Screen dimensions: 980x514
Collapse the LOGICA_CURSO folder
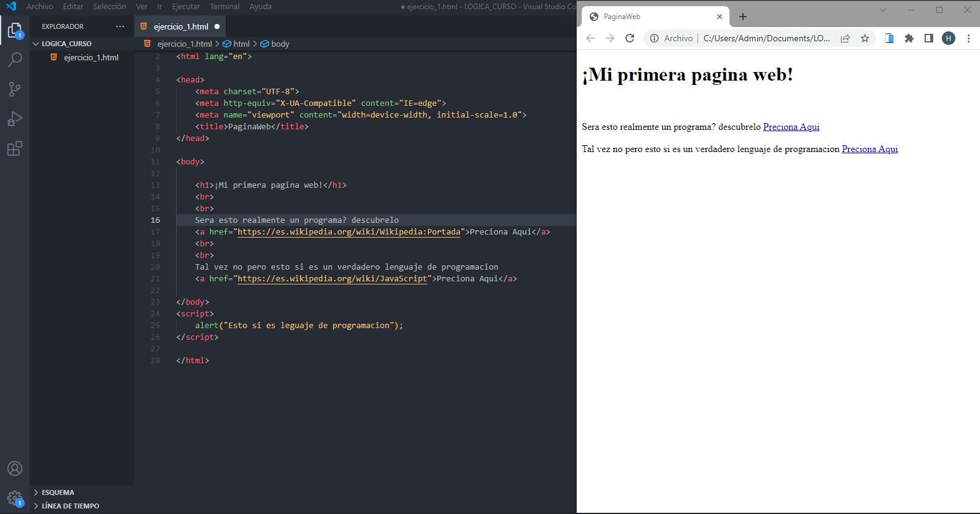[x=66, y=44]
